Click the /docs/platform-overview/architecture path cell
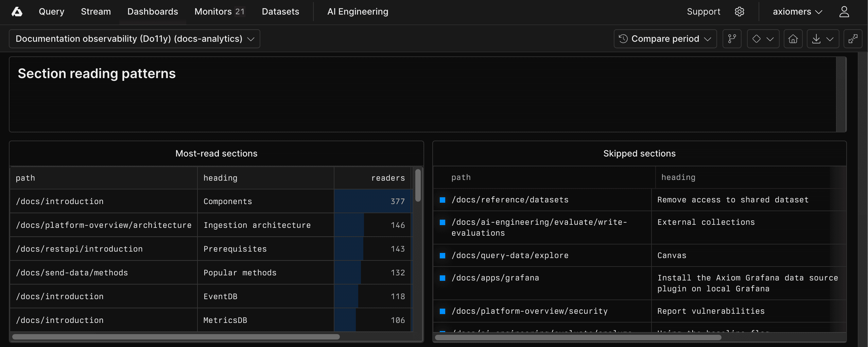868x347 pixels. (x=104, y=225)
